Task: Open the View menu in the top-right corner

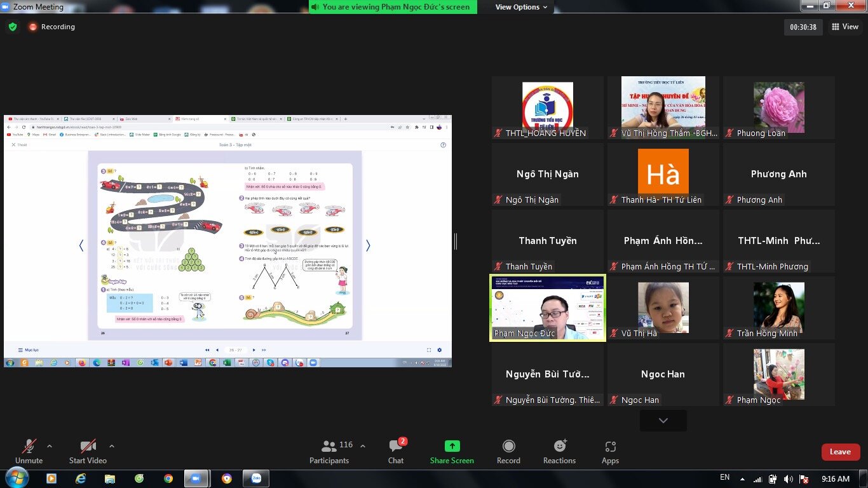Action: point(845,27)
